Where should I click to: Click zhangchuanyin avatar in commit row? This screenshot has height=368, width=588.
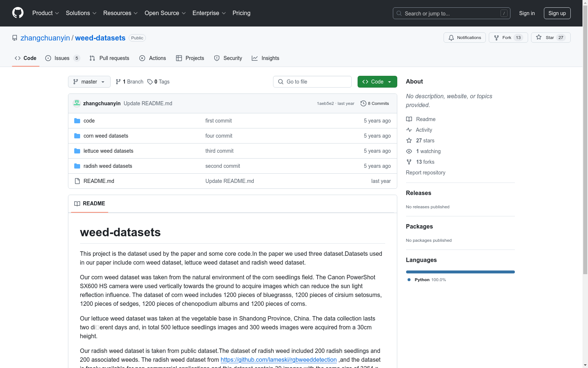tap(76, 103)
